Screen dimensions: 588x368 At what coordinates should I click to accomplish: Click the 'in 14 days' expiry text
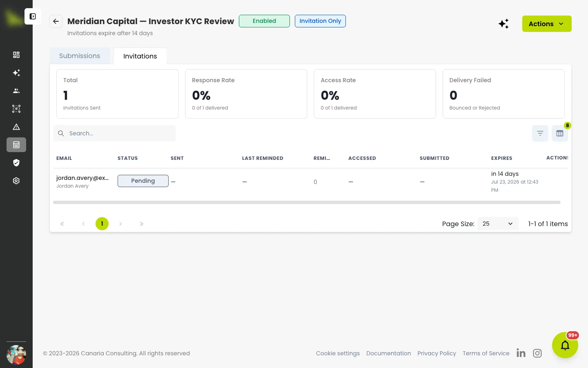click(505, 174)
